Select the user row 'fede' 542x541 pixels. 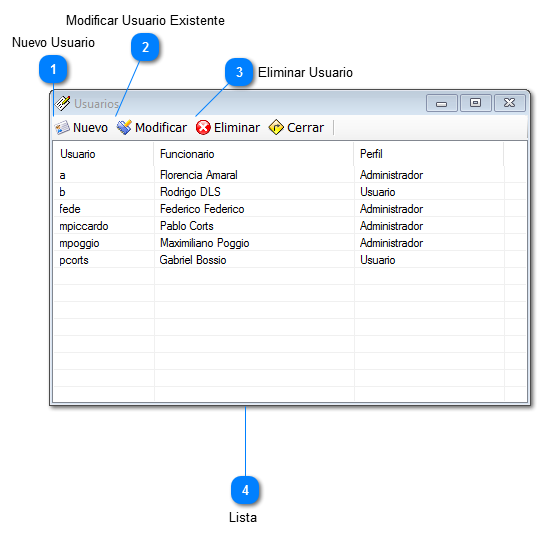pos(290,209)
